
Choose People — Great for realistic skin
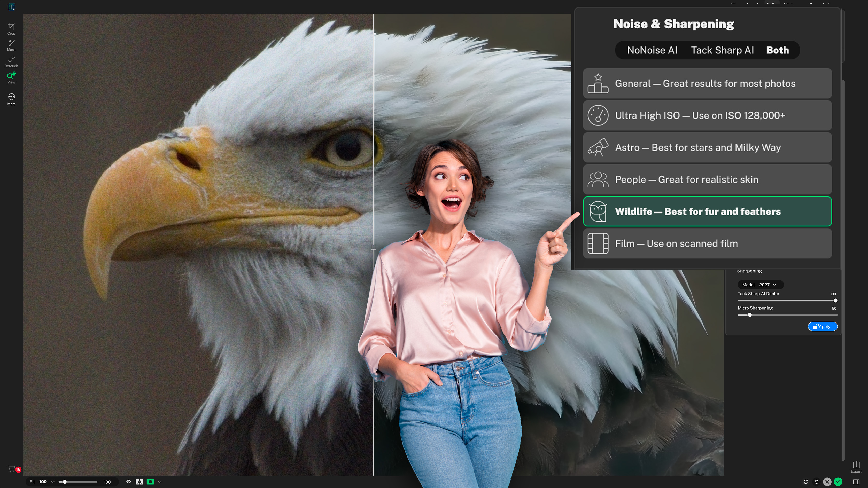click(707, 179)
